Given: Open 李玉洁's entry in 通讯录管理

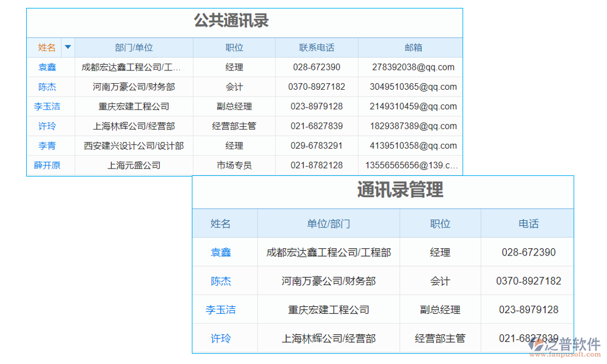Looking at the screenshot, I should [x=220, y=309].
